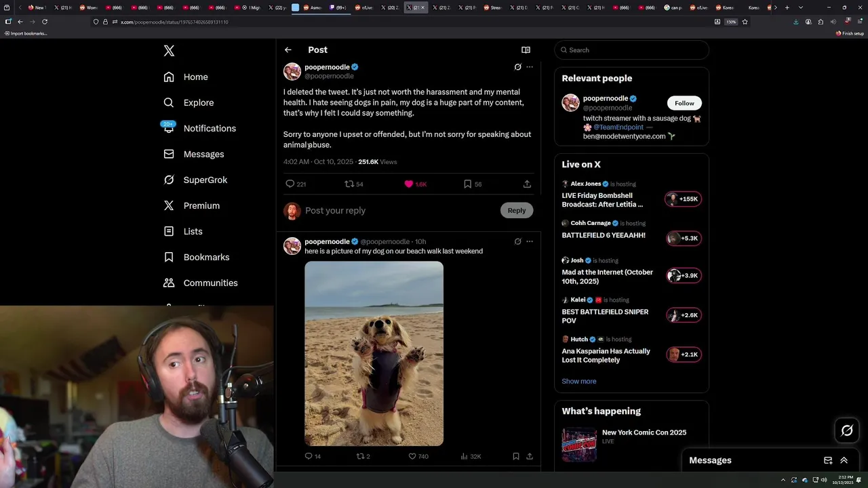Open Kalei BEST BATTLEFIELD SNIPER POV stream

[631, 312]
